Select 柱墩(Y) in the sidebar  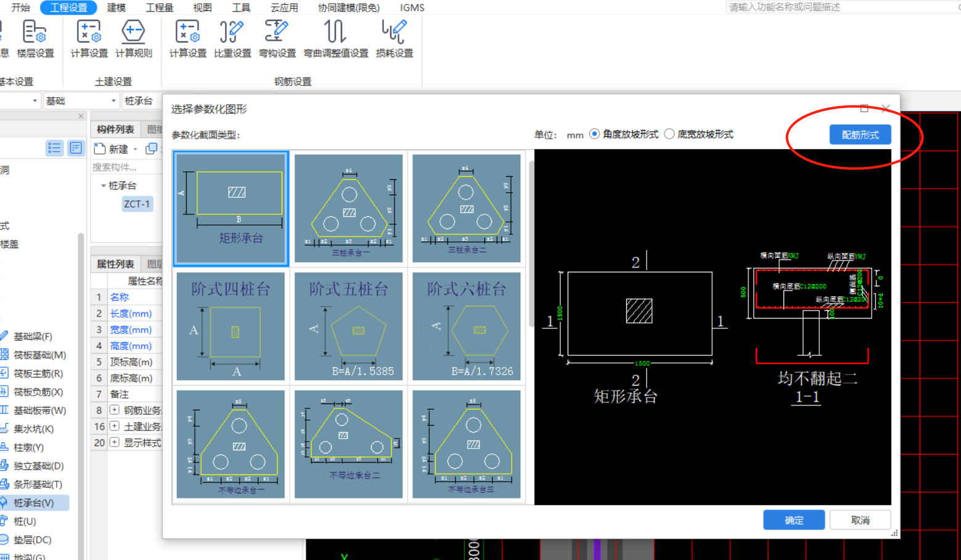click(x=28, y=447)
